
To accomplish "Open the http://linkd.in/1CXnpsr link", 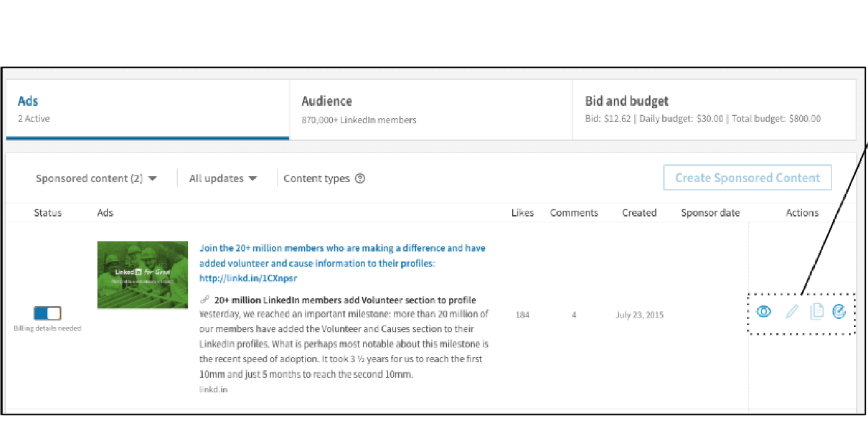I will 248,278.
